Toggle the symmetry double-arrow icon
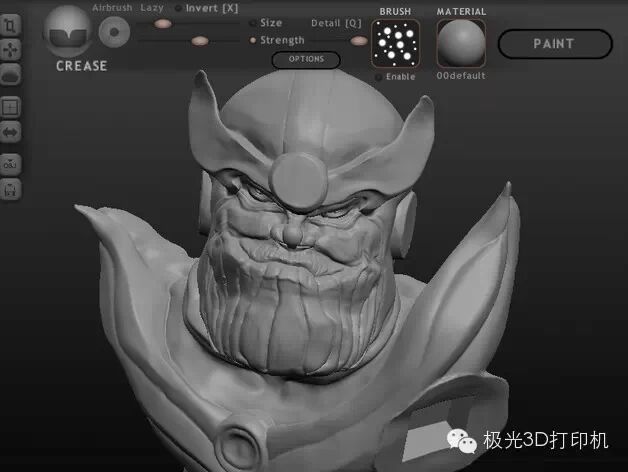Screen dimensions: 628x472 tap(10, 132)
